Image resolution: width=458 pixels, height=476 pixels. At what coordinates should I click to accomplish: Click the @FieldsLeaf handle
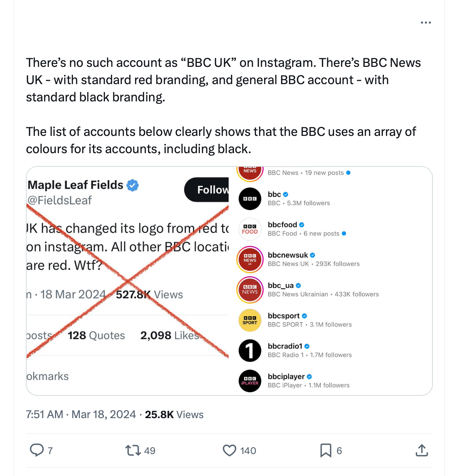60,200
